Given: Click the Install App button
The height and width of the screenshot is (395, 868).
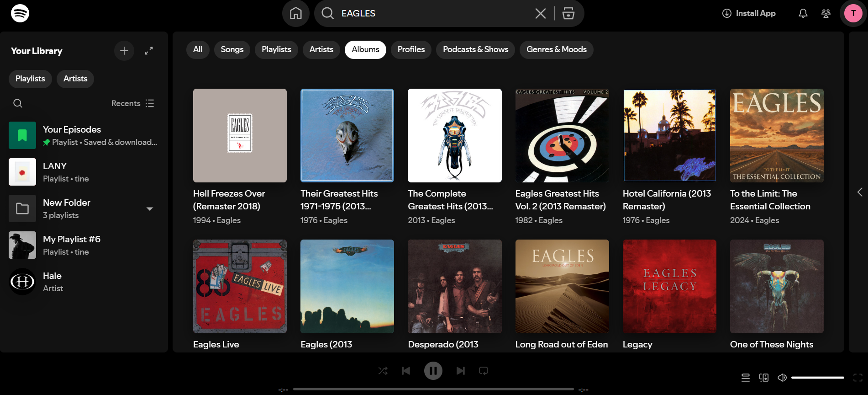Looking at the screenshot, I should pos(749,13).
